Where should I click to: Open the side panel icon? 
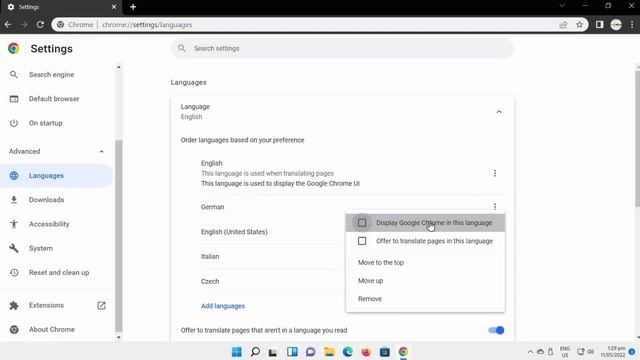pos(599,24)
